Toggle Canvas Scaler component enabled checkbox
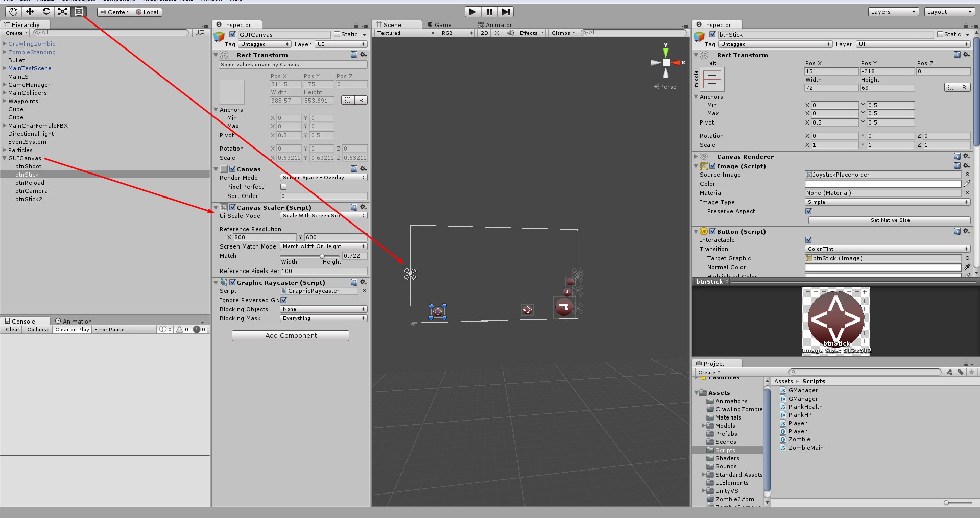 (x=232, y=207)
